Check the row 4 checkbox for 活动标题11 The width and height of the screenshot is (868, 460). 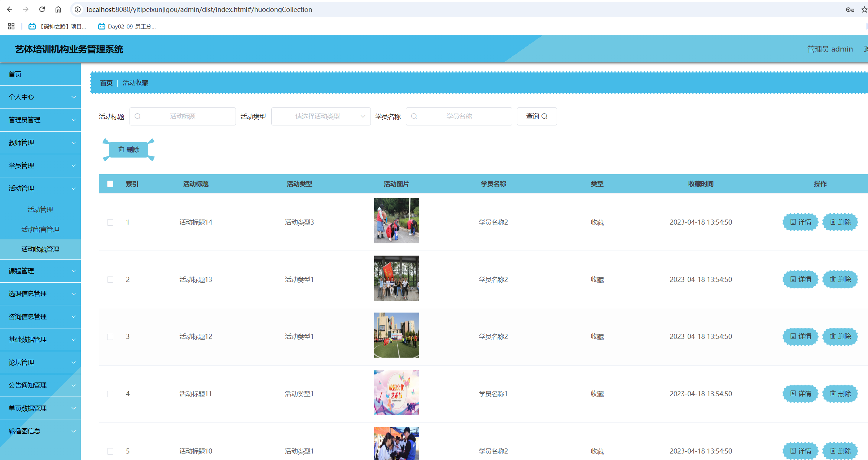pyautogui.click(x=110, y=394)
